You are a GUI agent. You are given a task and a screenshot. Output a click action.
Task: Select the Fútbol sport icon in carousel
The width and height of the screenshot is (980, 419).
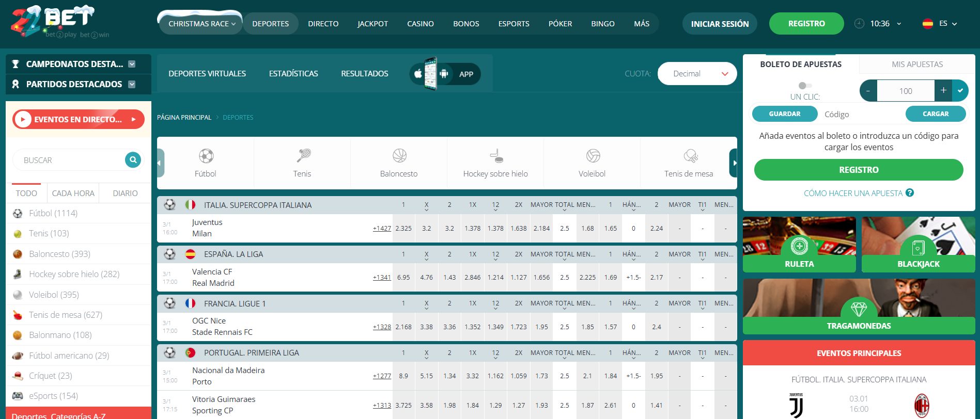(206, 156)
